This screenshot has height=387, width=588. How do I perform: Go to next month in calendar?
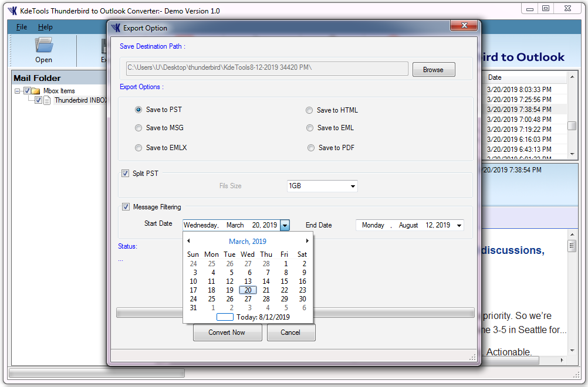307,241
